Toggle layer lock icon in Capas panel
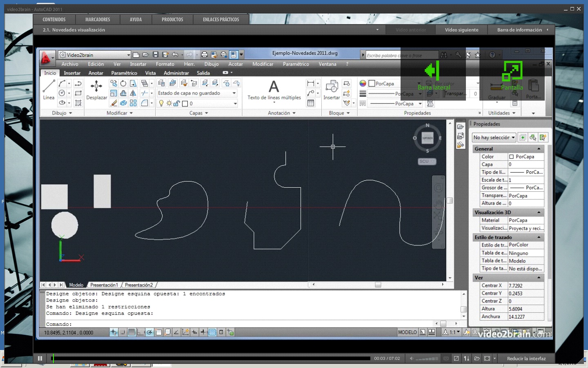 pyautogui.click(x=176, y=103)
